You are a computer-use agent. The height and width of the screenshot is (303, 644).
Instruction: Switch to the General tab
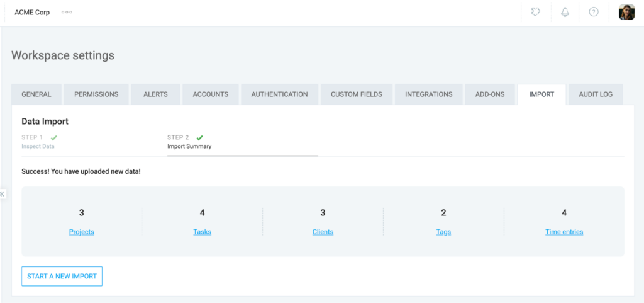[x=36, y=94]
